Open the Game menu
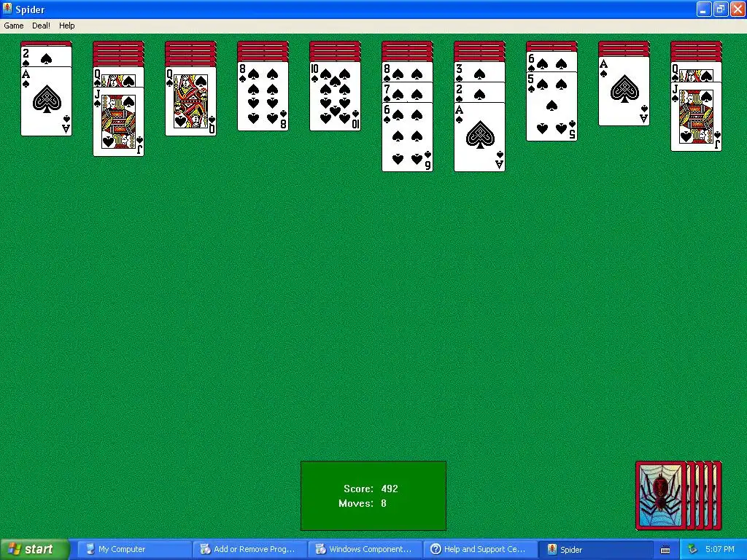This screenshot has height=560, width=747. click(x=13, y=26)
